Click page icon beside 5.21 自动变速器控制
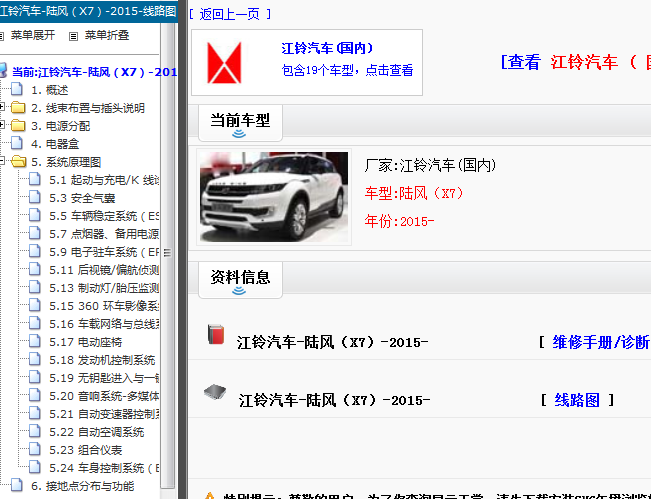 (x=35, y=413)
